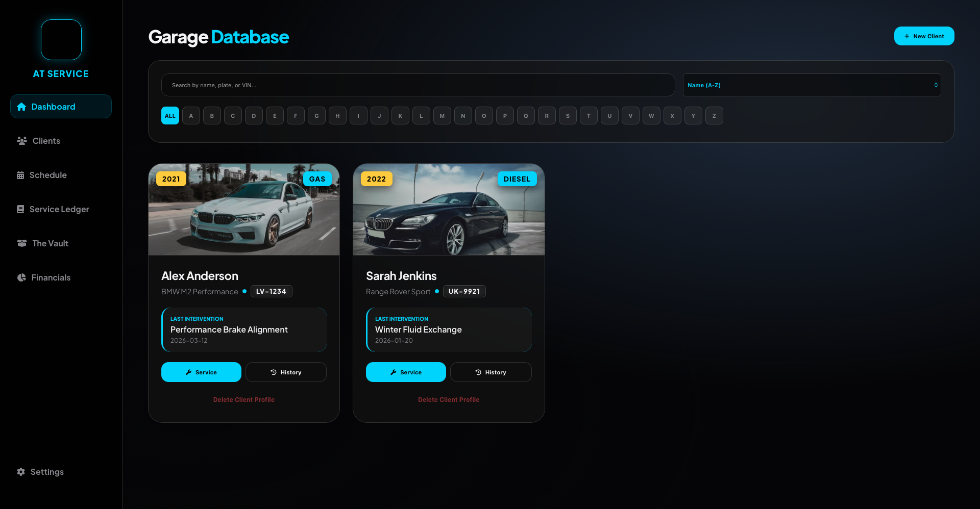Image resolution: width=980 pixels, height=509 pixels.
Task: Click history clock icon on Alex Anderson's card
Action: (x=274, y=372)
